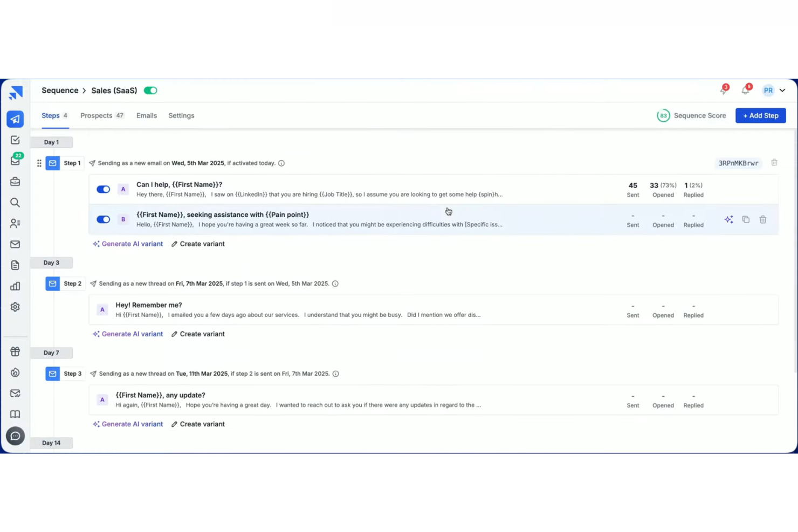Open the chat support bubble icon

pyautogui.click(x=15, y=436)
